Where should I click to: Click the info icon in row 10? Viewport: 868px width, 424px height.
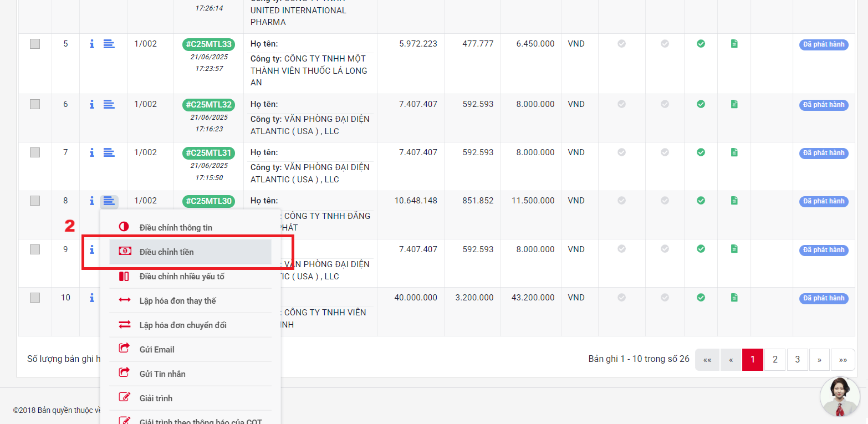tap(92, 298)
